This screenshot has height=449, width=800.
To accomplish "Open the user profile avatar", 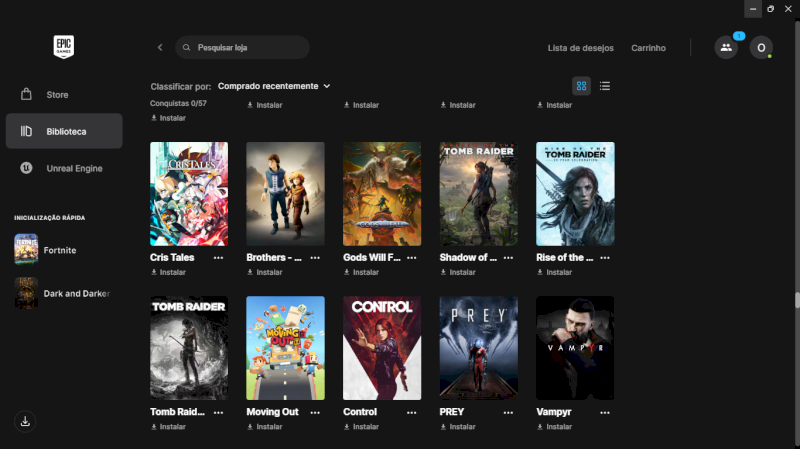I will 761,47.
